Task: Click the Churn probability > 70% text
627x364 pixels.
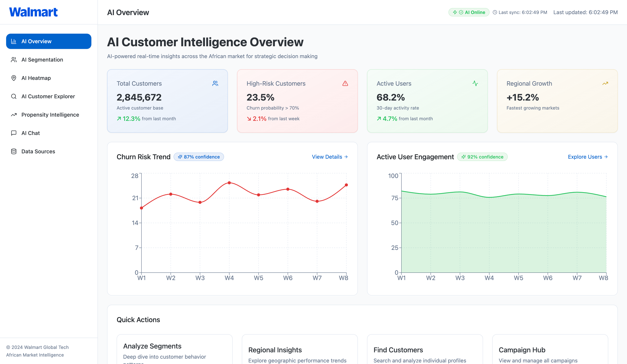Action: 273,108
